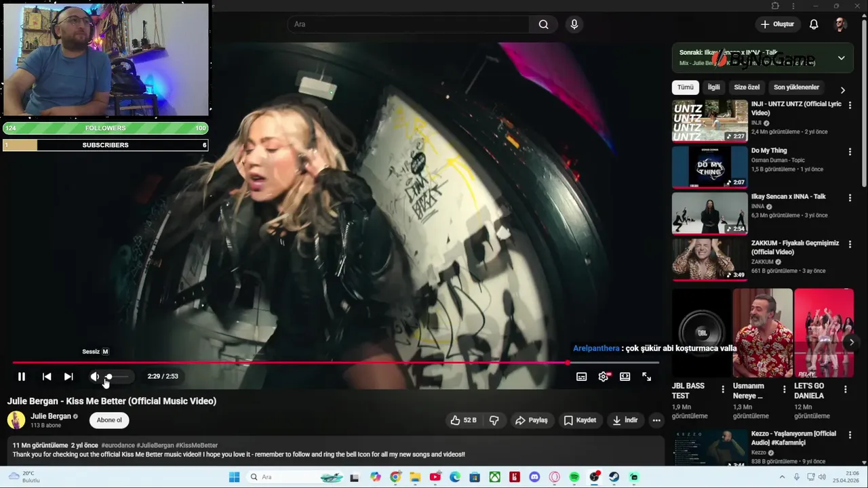Image resolution: width=868 pixels, height=488 pixels.
Task: Like the video with thumbs up
Action: point(464,420)
